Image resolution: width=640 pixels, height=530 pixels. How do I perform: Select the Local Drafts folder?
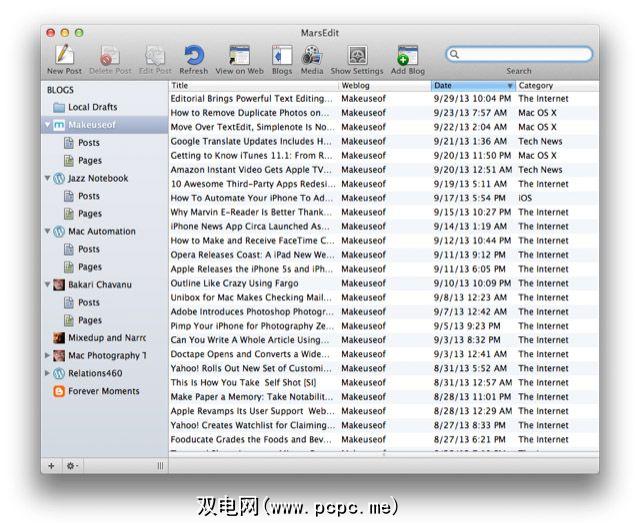click(104, 107)
